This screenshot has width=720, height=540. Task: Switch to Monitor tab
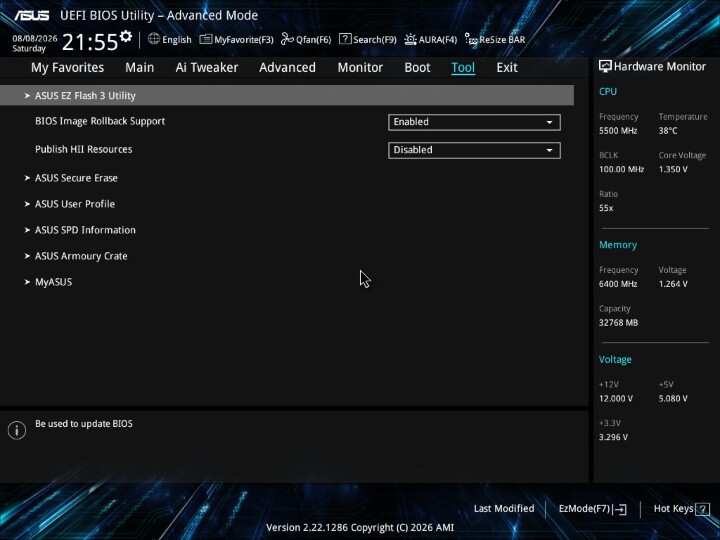[x=360, y=68]
